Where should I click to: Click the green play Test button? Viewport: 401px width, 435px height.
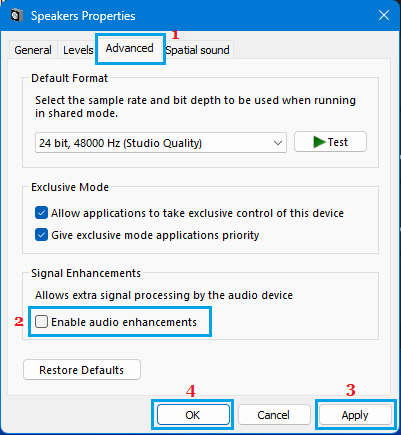point(330,142)
